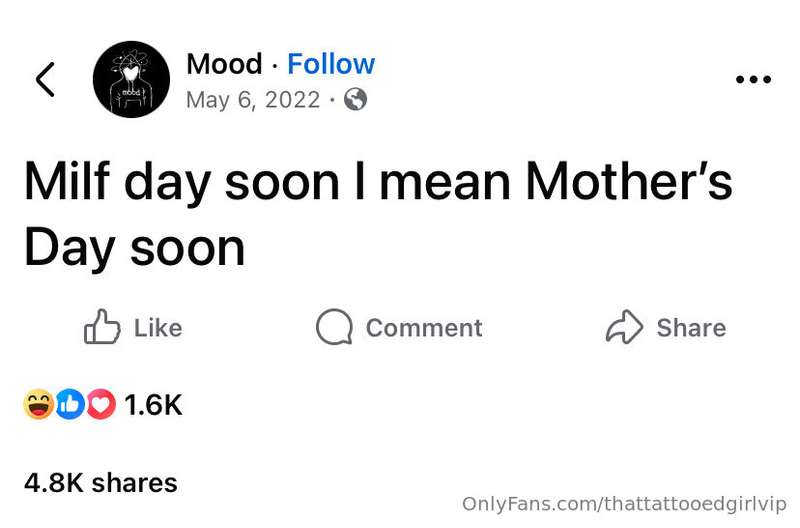Click the May 6, 2022 post date

pos(253,99)
